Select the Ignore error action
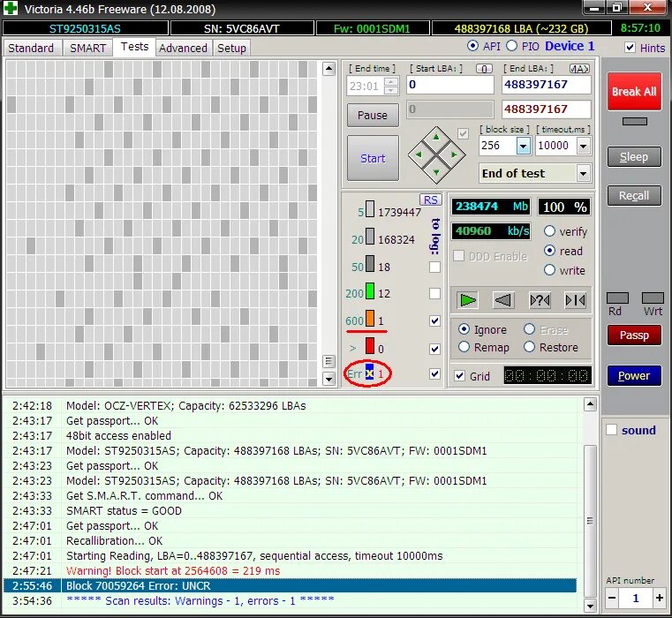Image resolution: width=672 pixels, height=618 pixels. pyautogui.click(x=464, y=329)
